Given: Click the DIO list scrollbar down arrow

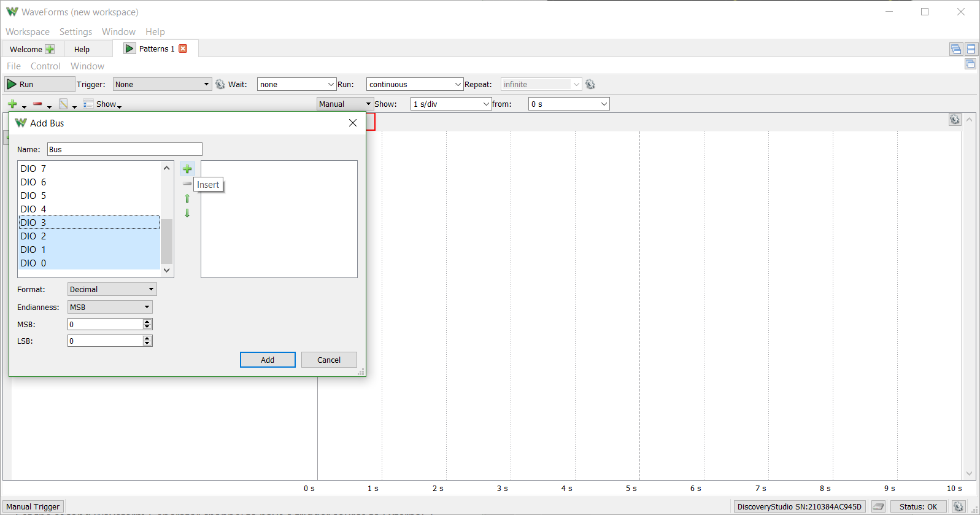Looking at the screenshot, I should 166,270.
